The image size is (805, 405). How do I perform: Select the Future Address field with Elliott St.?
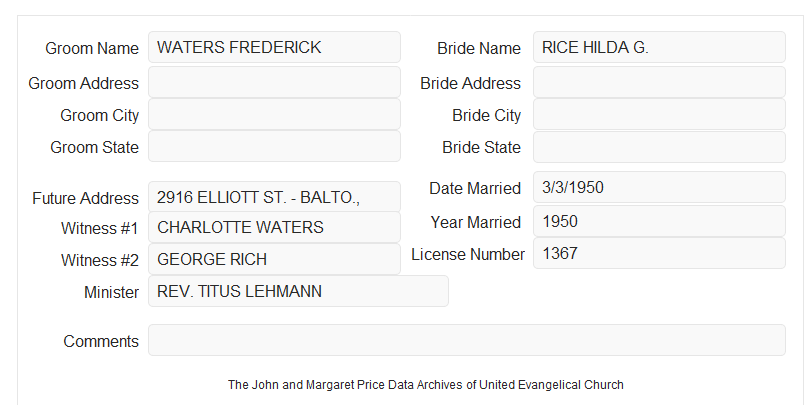[274, 197]
